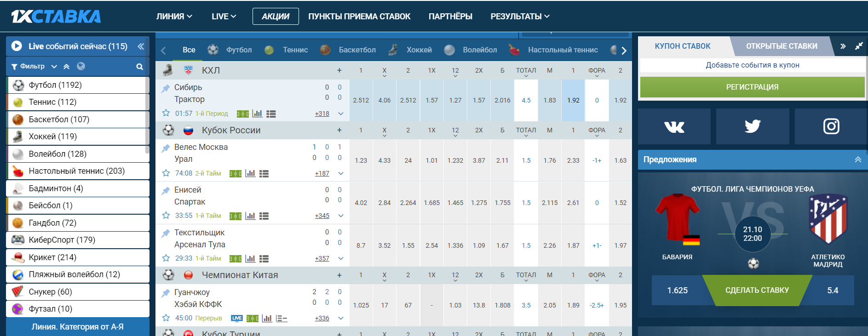868x336 pixels.
Task: Click the play icon beside Live событий
Action: 17,46
